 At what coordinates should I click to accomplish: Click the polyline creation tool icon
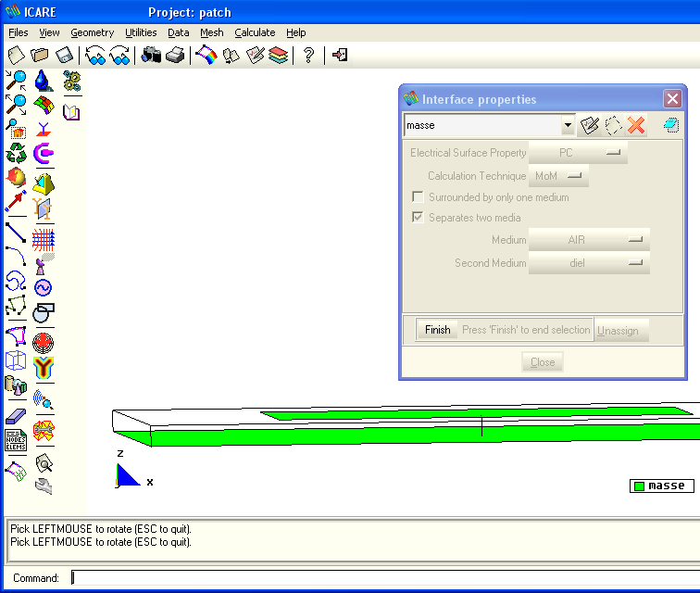pyautogui.click(x=16, y=305)
